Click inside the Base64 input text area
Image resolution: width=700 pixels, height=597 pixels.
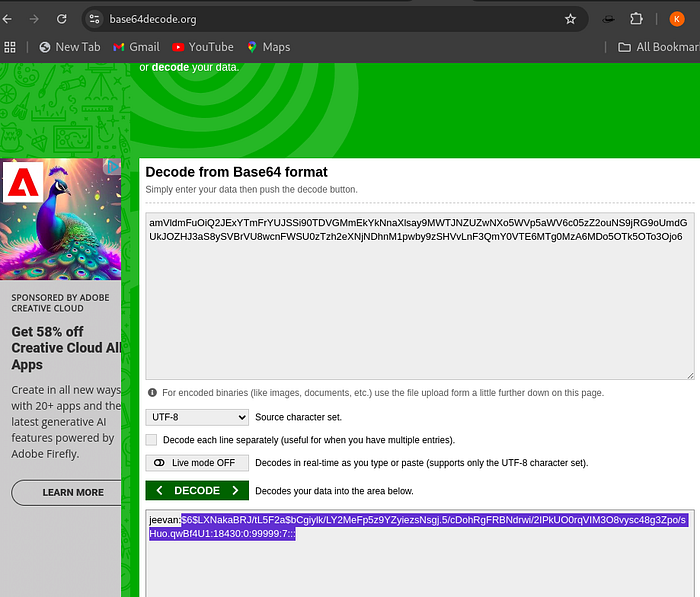point(420,300)
